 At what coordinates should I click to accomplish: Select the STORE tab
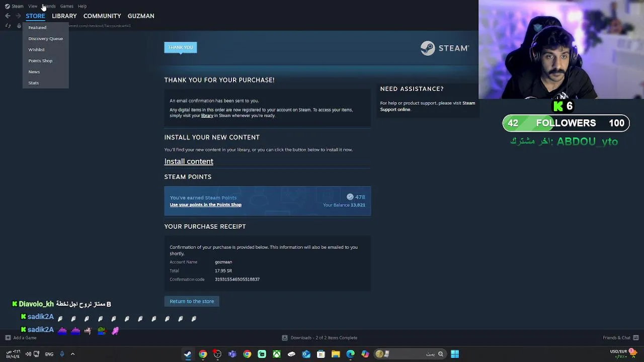(35, 16)
